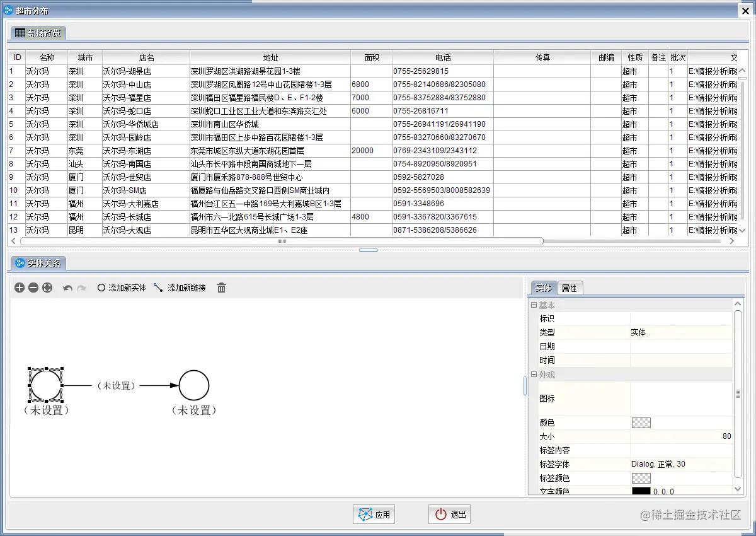Collapse the 外观 section

pyautogui.click(x=534, y=375)
